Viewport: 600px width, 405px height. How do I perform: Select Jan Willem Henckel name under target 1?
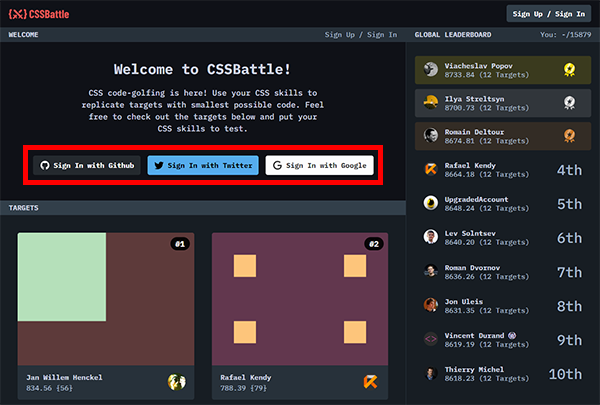pyautogui.click(x=64, y=377)
